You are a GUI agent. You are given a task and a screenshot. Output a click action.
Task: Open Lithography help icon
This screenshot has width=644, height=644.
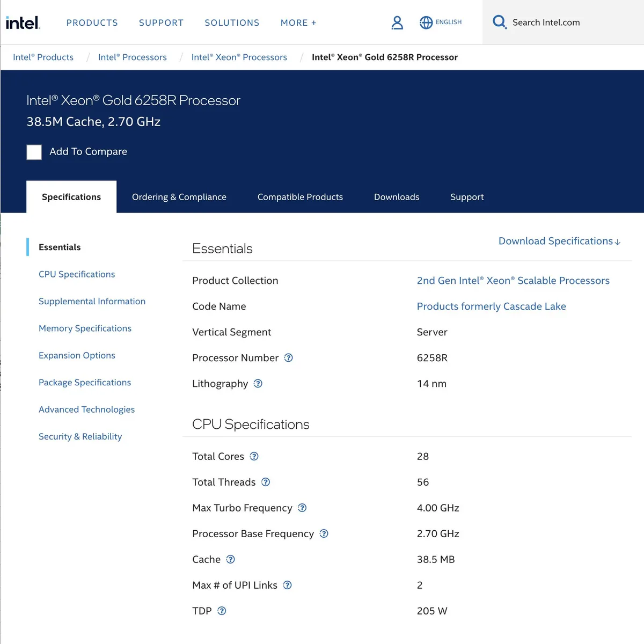[x=258, y=384]
